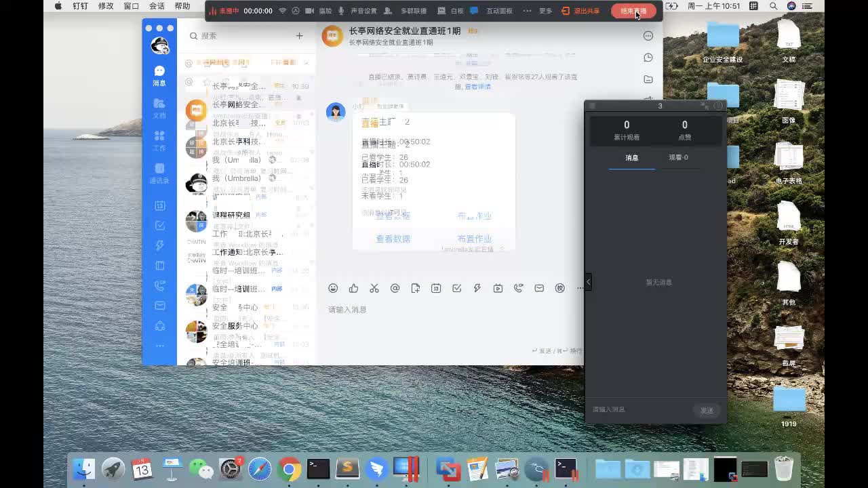Click the thumbs-up icon in chat toolbar
868x488 pixels.
[353, 288]
